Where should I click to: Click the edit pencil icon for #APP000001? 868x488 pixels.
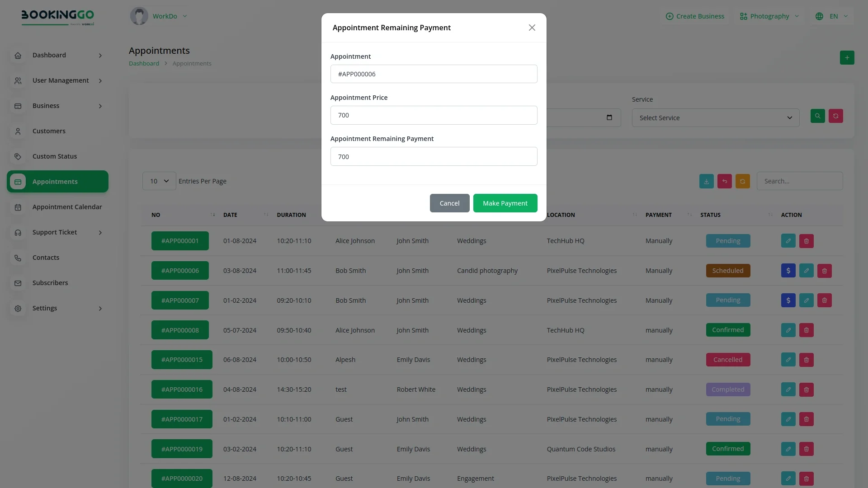pos(788,241)
